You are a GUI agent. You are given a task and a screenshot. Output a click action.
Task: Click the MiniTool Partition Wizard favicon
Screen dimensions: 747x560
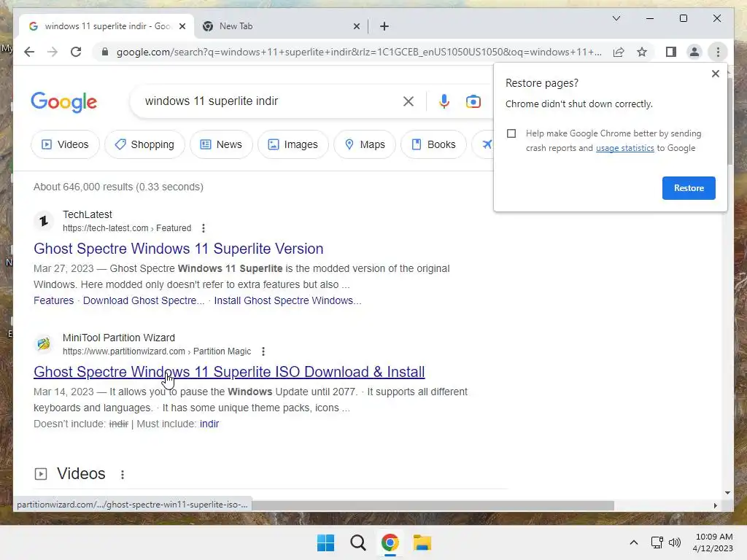(x=44, y=344)
